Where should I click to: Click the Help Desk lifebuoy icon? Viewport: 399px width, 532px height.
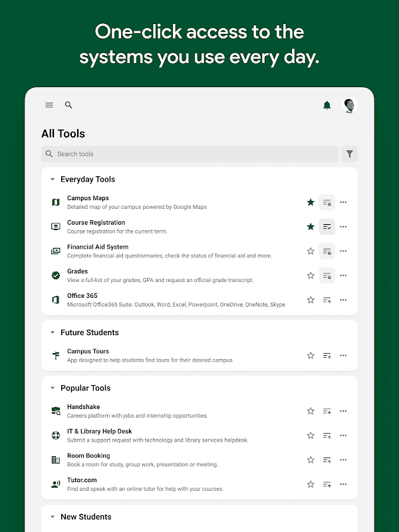56,436
